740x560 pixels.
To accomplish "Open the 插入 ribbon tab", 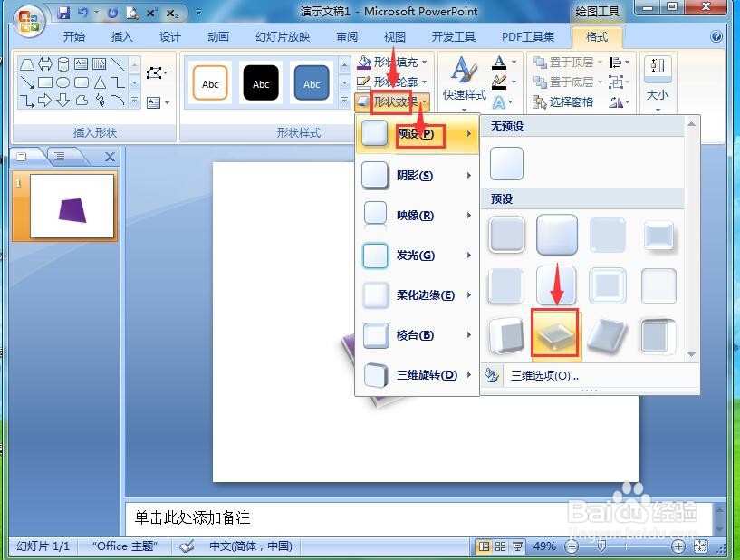I will [x=121, y=36].
